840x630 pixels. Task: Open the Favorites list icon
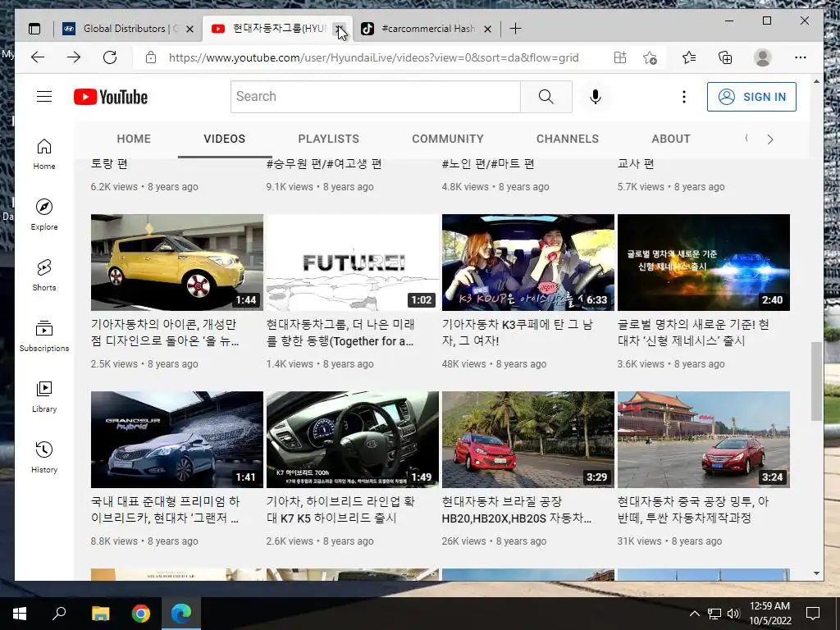[689, 57]
